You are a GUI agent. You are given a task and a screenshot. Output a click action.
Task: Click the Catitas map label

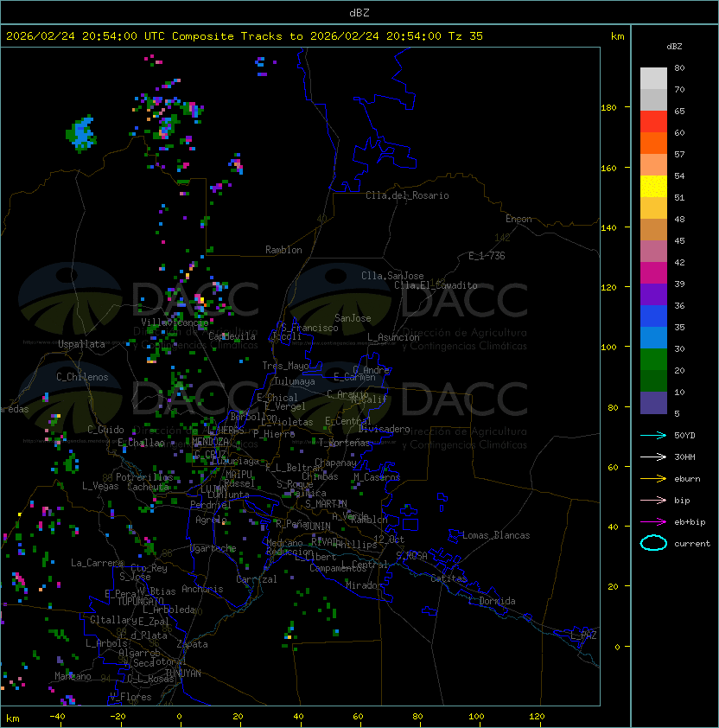pyautogui.click(x=449, y=578)
